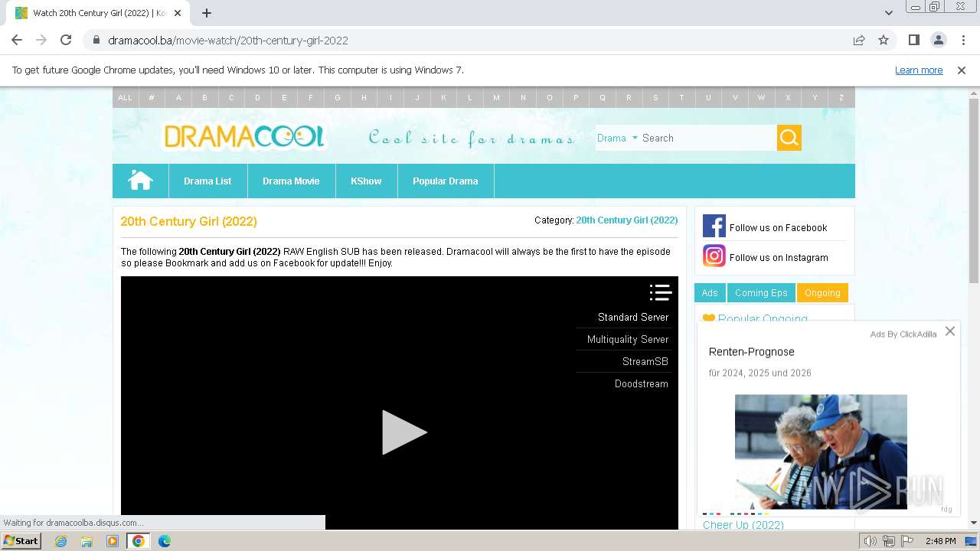
Task: Open Chrome three-dot menu
Action: coord(963,40)
